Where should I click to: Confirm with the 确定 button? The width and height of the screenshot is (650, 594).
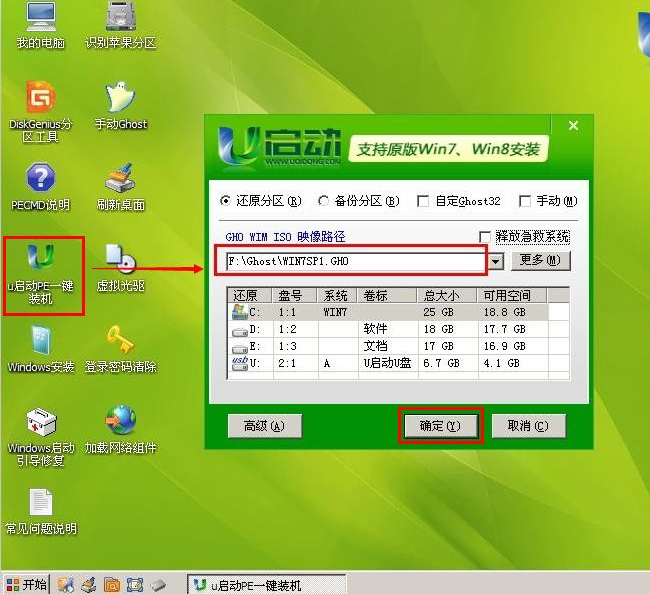pos(440,425)
